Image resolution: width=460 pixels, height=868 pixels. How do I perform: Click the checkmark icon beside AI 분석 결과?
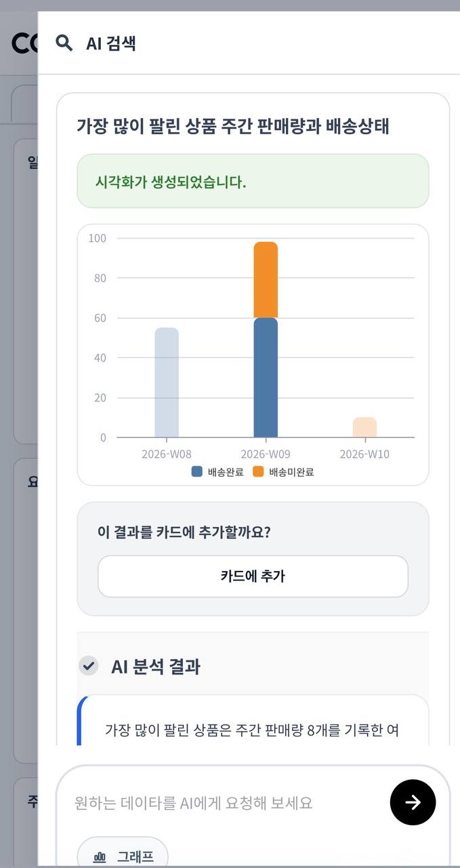[88, 666]
